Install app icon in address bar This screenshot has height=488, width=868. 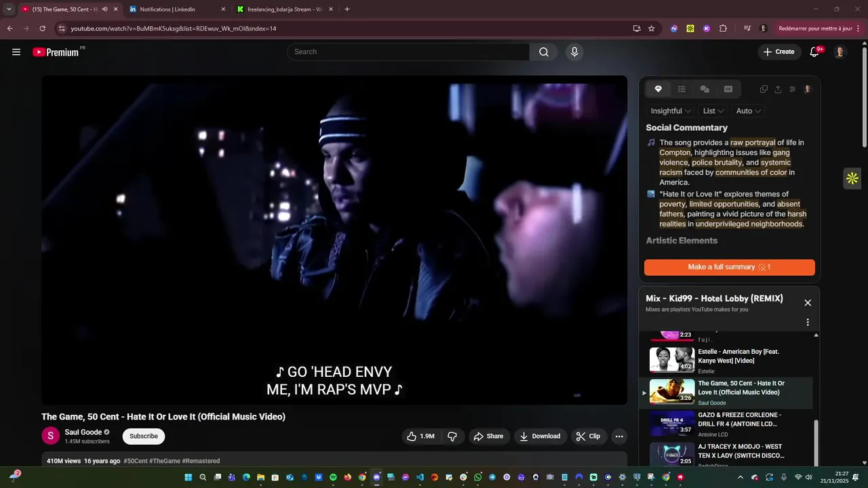[x=637, y=28]
